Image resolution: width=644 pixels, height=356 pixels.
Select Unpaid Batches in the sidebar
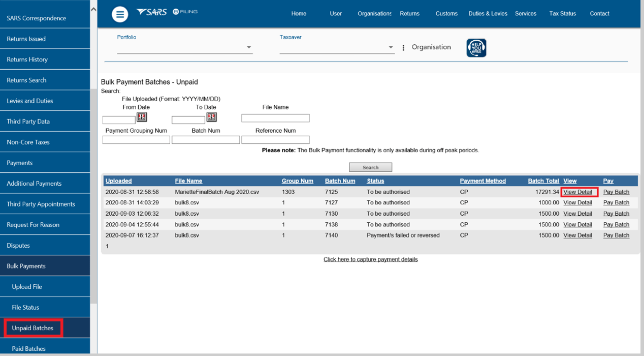[33, 328]
